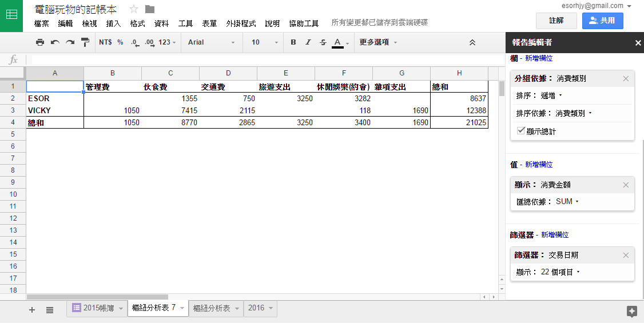Viewport: 644px width, 323px height.
Task: Remove the 消費類別 grouping field
Action: pos(626,78)
